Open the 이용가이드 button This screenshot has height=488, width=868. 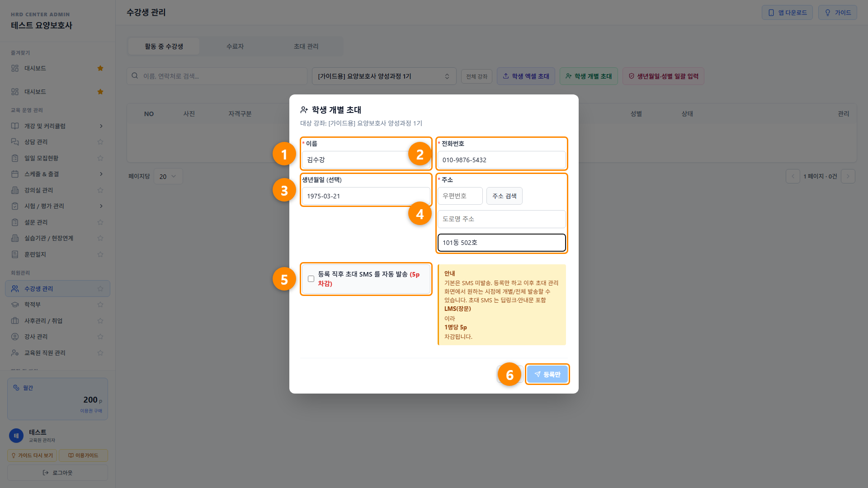(x=83, y=455)
